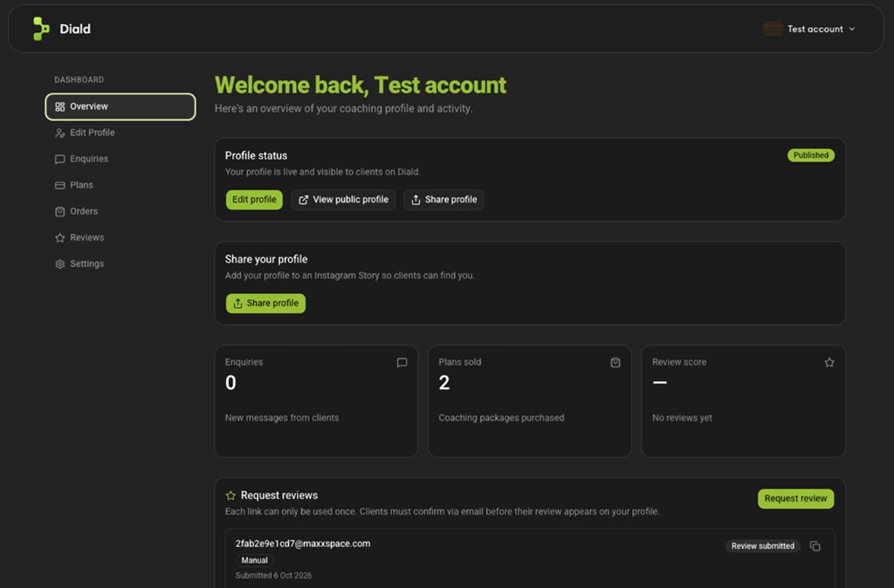Click the 'Welcome back, Test account' heading

tap(361, 85)
